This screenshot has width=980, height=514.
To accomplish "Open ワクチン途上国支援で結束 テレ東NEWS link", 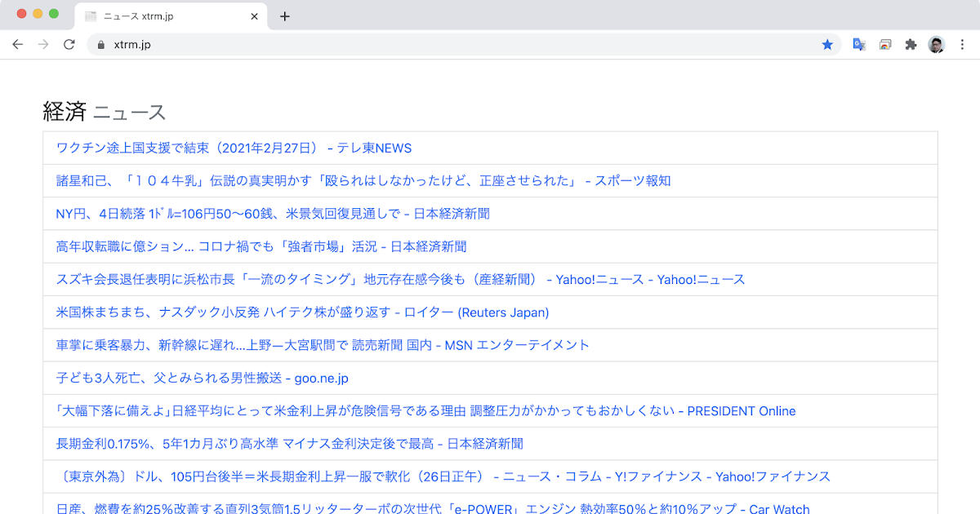I will (x=234, y=148).
